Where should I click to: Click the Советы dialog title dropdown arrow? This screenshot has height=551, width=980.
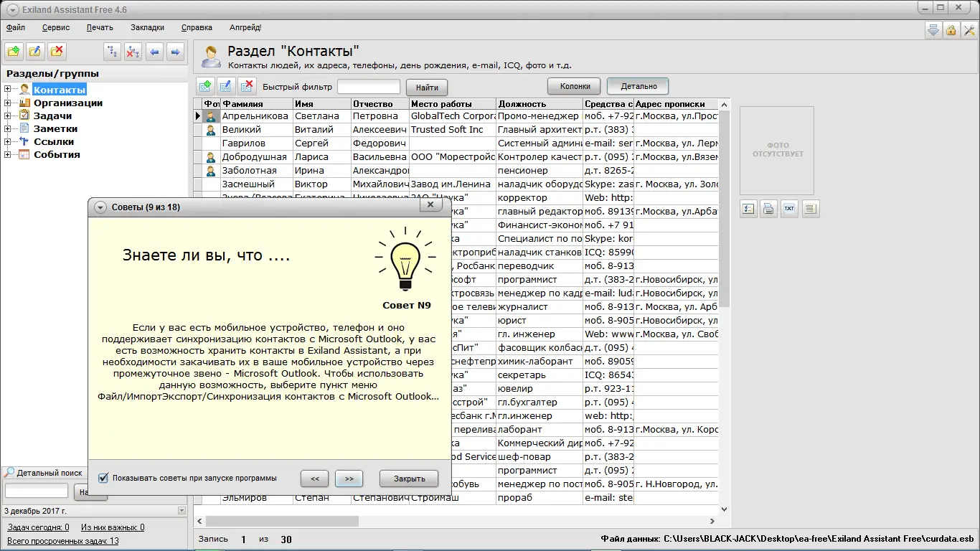click(x=100, y=207)
